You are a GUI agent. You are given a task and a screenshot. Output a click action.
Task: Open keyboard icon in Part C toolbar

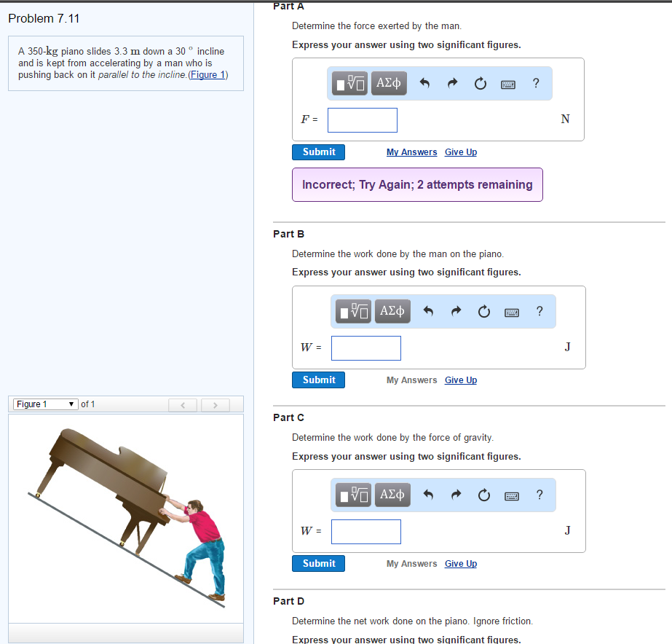511,495
